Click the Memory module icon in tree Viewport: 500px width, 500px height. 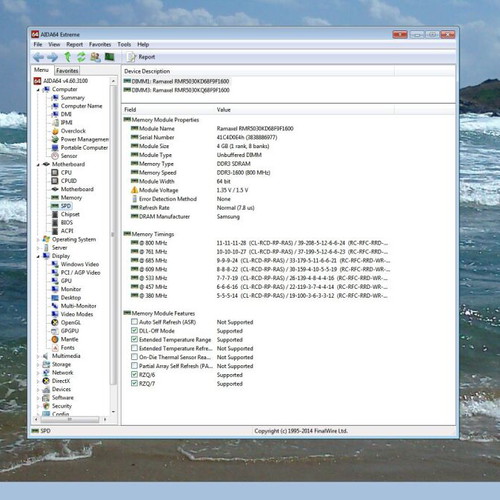[55, 198]
